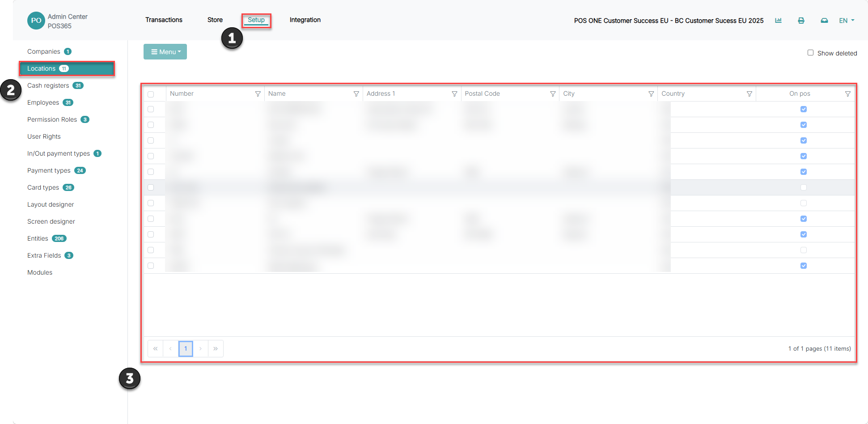The image size is (868, 424).
Task: Click page 1 pagination button
Action: [x=186, y=348]
